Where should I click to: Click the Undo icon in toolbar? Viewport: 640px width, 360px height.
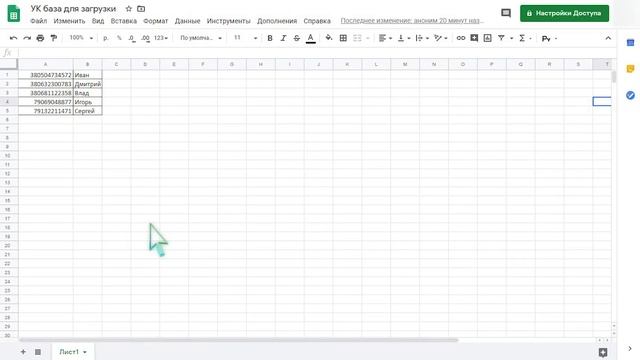click(x=13, y=38)
